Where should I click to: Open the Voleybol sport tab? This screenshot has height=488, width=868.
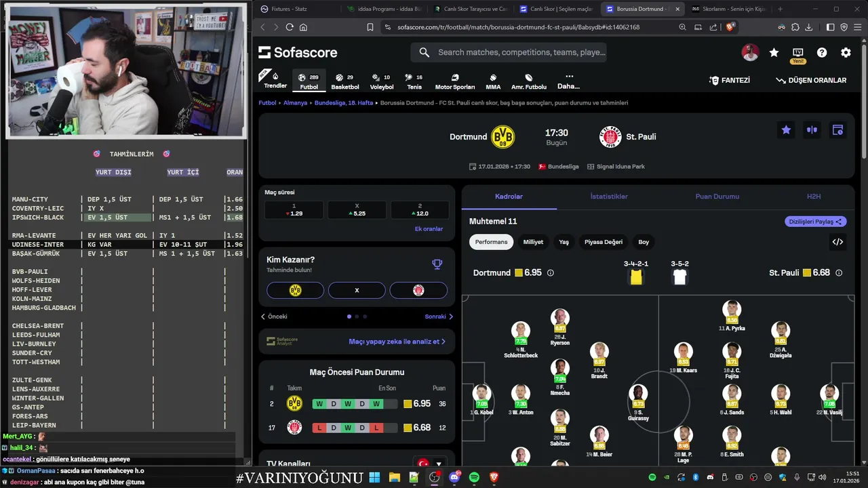(382, 81)
